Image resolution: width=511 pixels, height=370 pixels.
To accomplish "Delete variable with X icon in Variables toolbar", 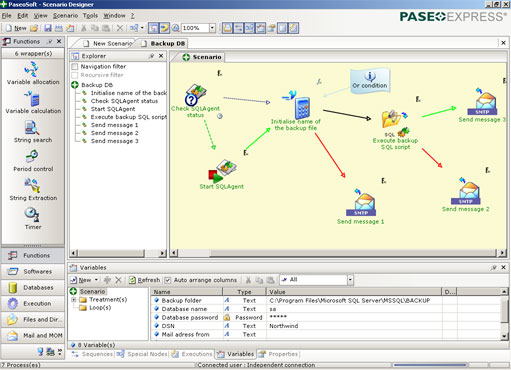I will 118,280.
